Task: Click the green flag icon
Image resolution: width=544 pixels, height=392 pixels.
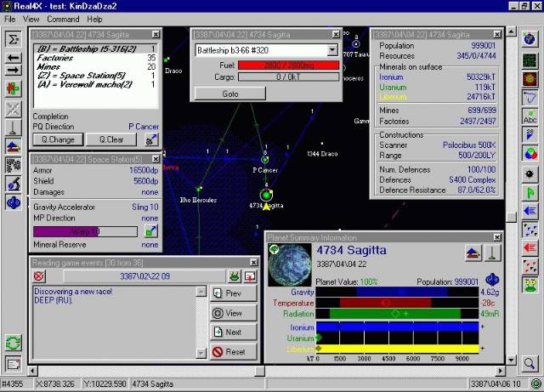Action: (x=530, y=193)
